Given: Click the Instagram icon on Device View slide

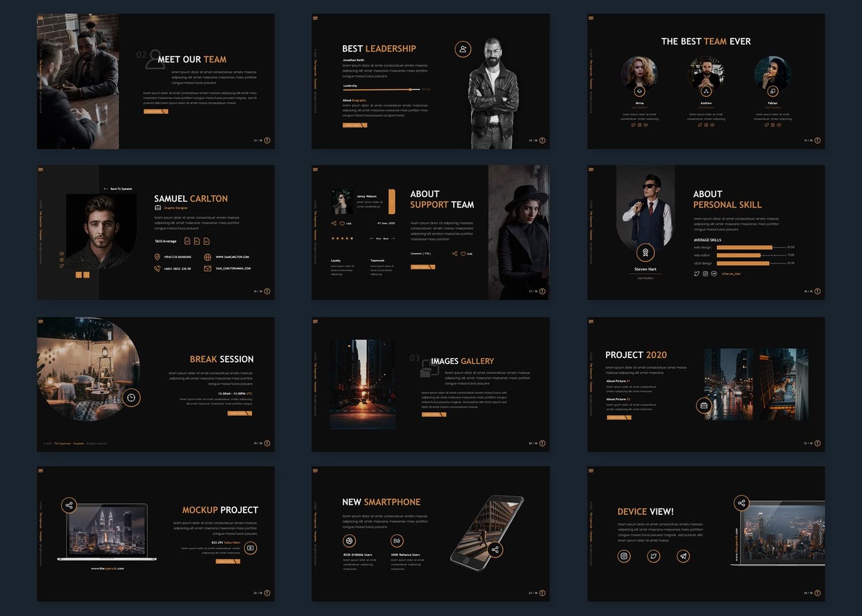Looking at the screenshot, I should (624, 556).
